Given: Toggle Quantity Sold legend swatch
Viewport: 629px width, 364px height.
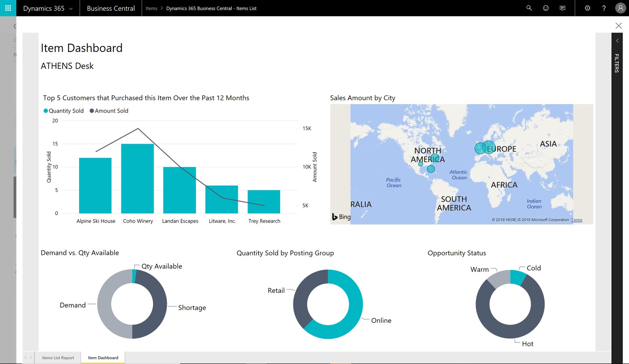Looking at the screenshot, I should 46,111.
